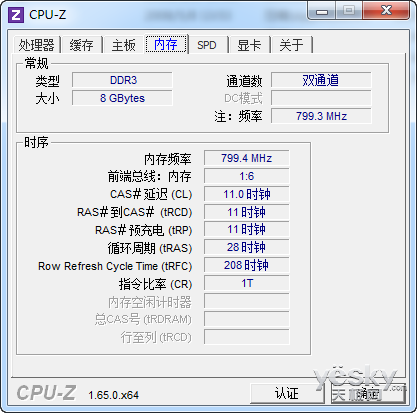Click the 799.3 MHz frequency field
This screenshot has width=417, height=413.
321,116
